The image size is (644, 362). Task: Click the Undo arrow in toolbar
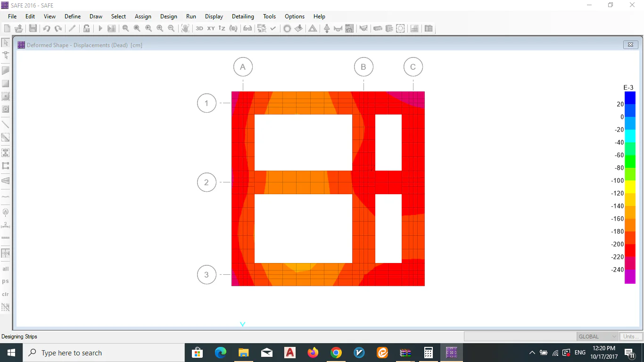[46, 29]
